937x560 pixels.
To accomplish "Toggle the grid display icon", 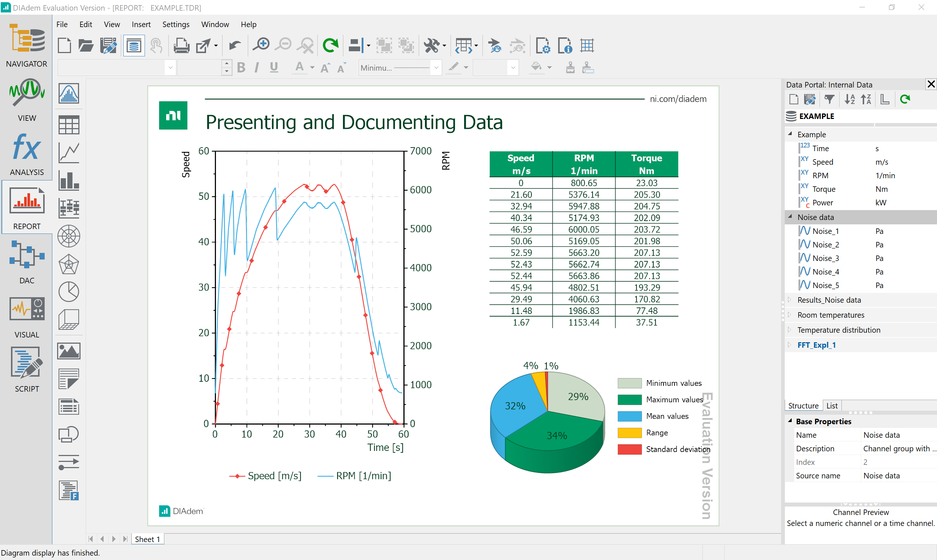I will [x=587, y=46].
